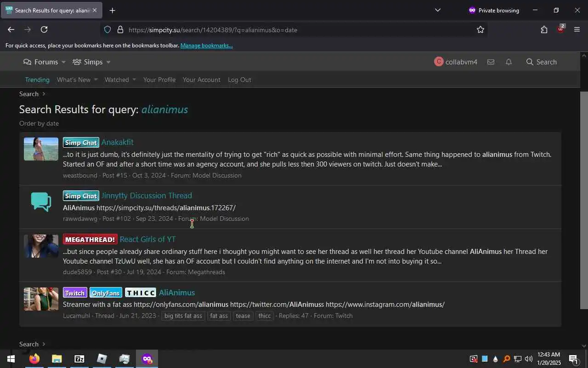588x368 pixels.
Task: Expand the Forums menu dropdown arrow
Action: 63,62
